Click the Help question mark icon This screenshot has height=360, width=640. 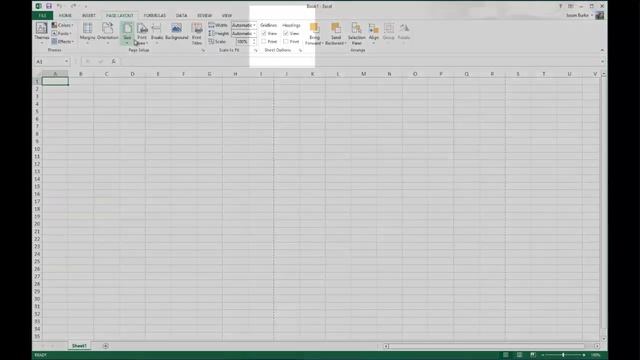[560, 6]
